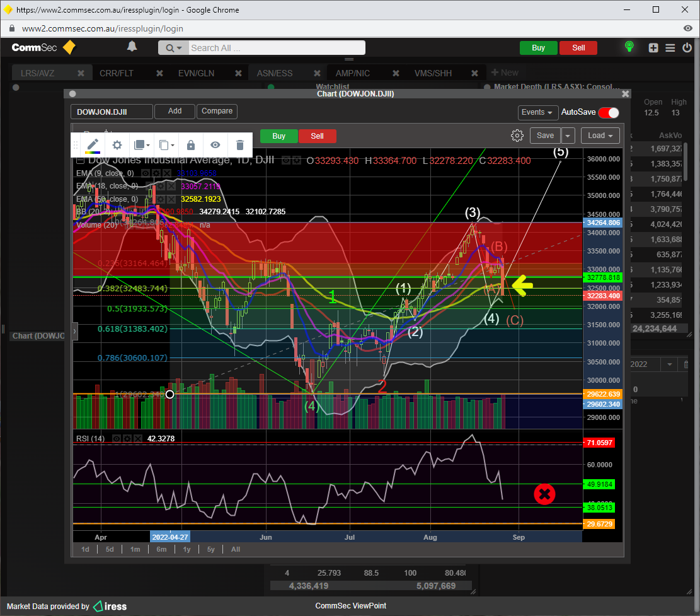700x616 pixels.
Task: Close the ASN/ESS workspace tab
Action: click(x=317, y=73)
